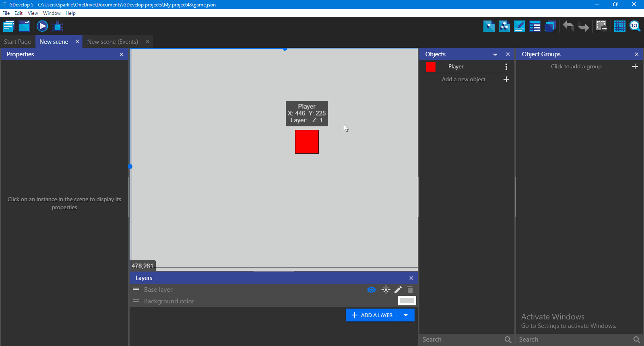Switch to the New scene (Events) tab
644x346 pixels.
pyautogui.click(x=113, y=42)
